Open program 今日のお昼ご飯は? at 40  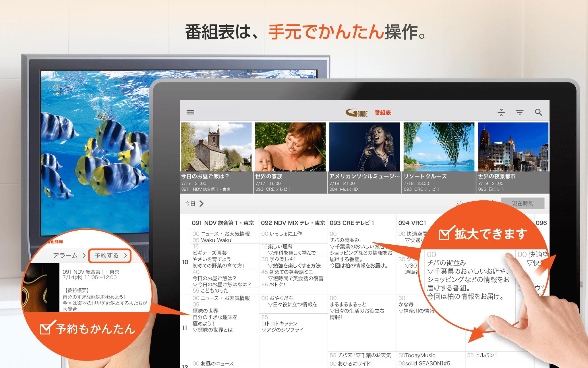point(225,278)
